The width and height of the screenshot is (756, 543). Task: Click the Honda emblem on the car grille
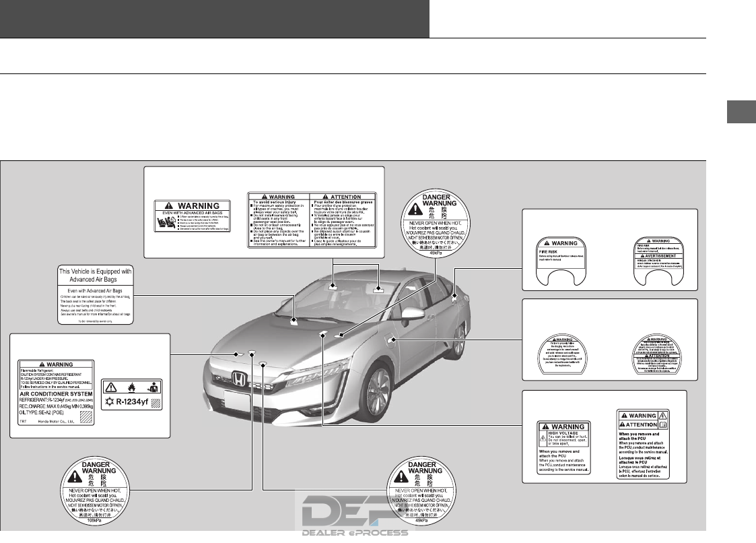point(238,379)
